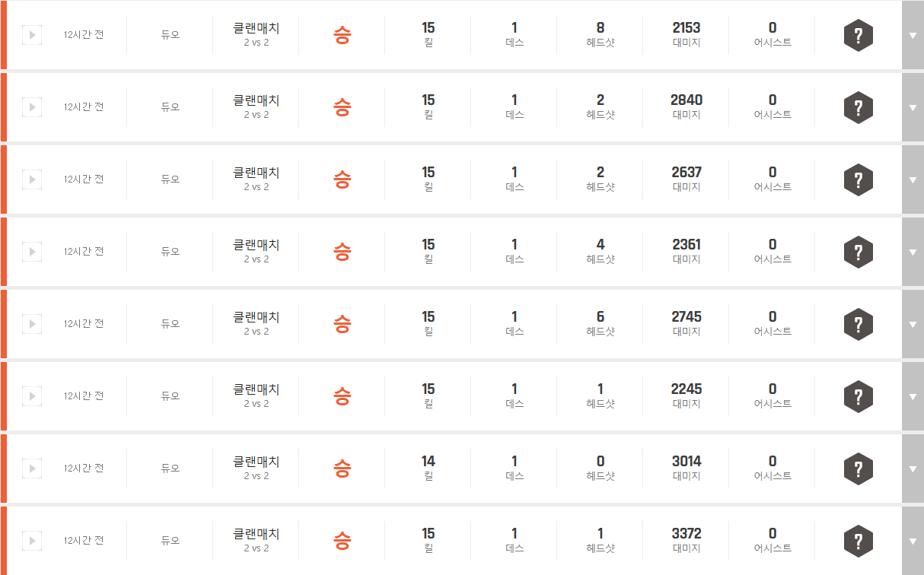This screenshot has width=924, height=575.
Task: Expand details of the 2840 damage match
Action: 913,108
